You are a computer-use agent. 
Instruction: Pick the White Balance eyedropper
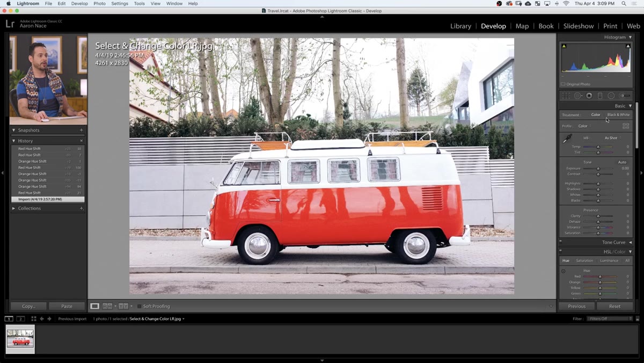point(567,139)
